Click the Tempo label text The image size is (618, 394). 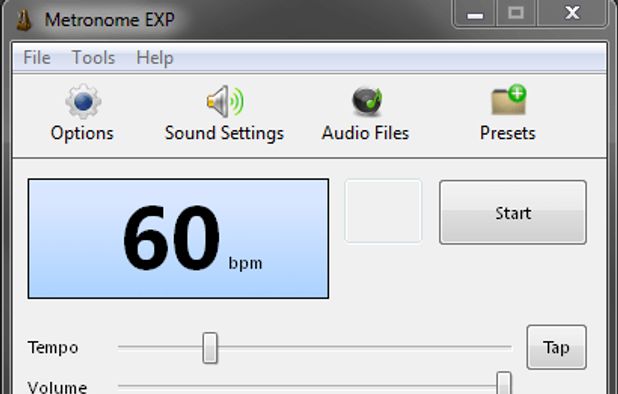53,348
